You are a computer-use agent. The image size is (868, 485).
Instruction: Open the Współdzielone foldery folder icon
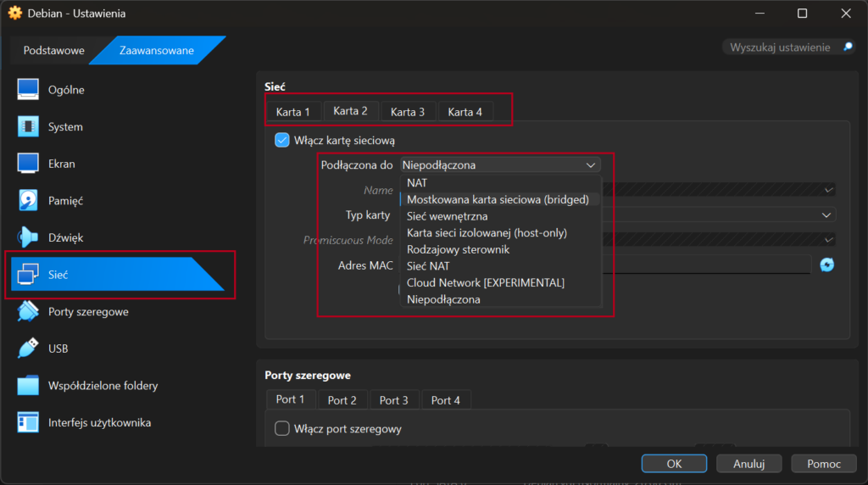(x=28, y=386)
